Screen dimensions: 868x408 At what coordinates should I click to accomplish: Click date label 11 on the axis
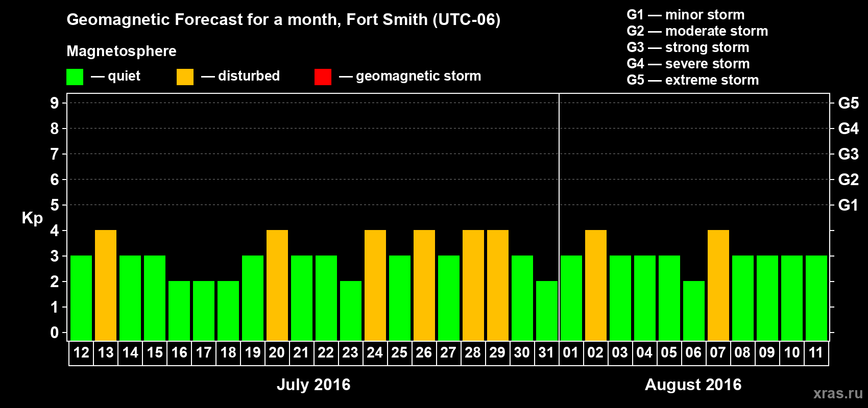tap(816, 353)
